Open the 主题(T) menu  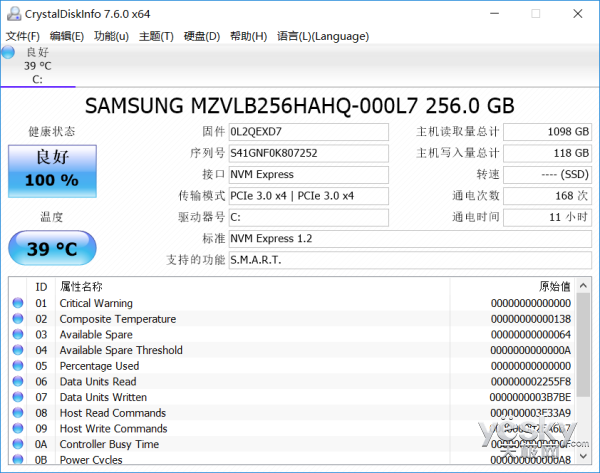[x=156, y=36]
